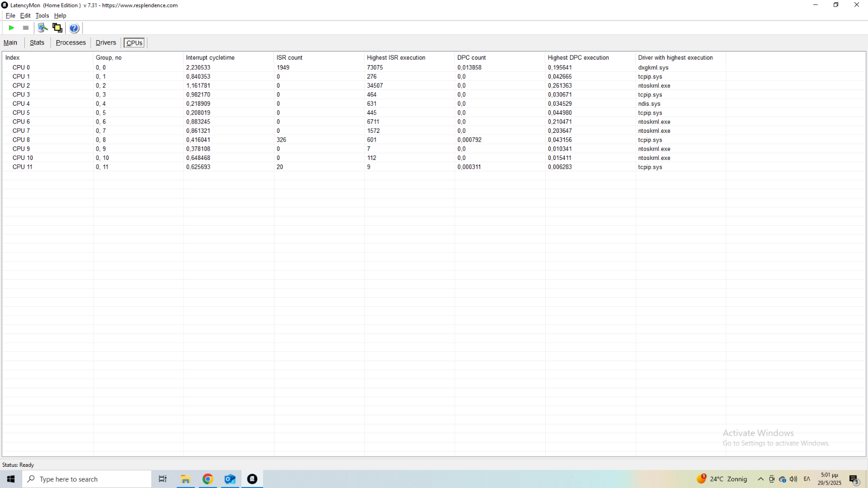
Task: Click the options wrench toolbar icon
Action: coord(42,28)
